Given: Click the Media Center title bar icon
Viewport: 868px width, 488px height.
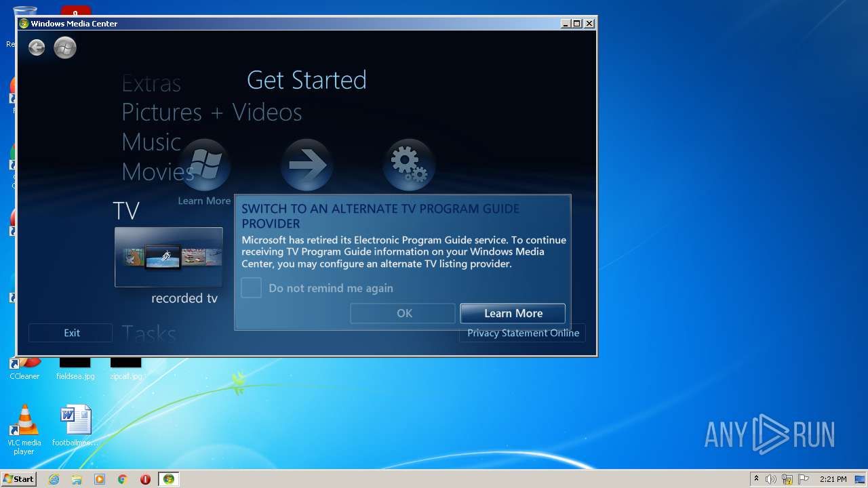Looking at the screenshot, I should 24,23.
